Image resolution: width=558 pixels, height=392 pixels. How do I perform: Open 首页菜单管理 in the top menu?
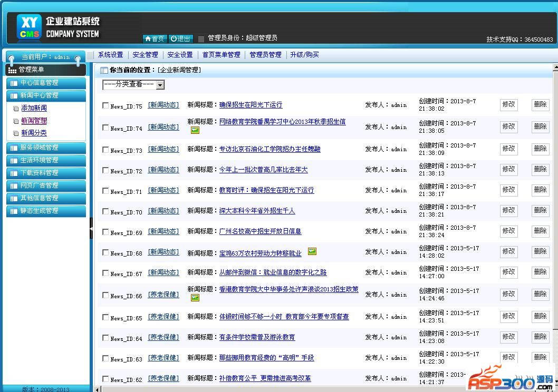point(222,55)
